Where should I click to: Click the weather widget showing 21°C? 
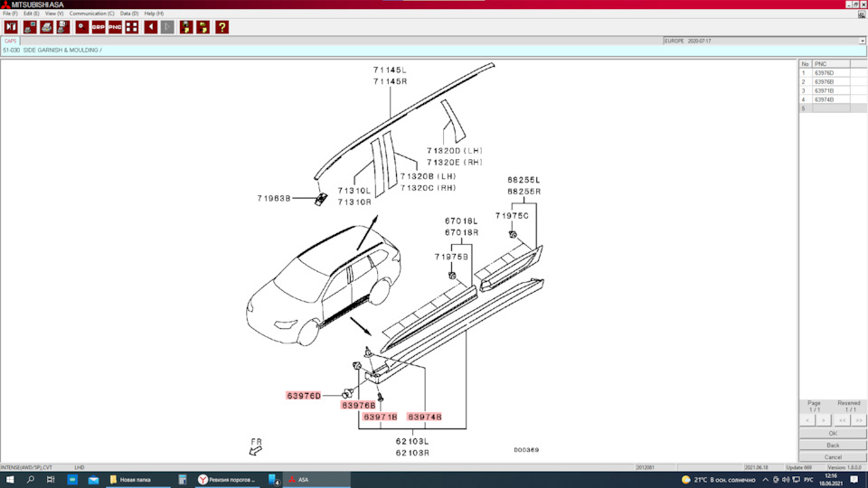tap(718, 480)
